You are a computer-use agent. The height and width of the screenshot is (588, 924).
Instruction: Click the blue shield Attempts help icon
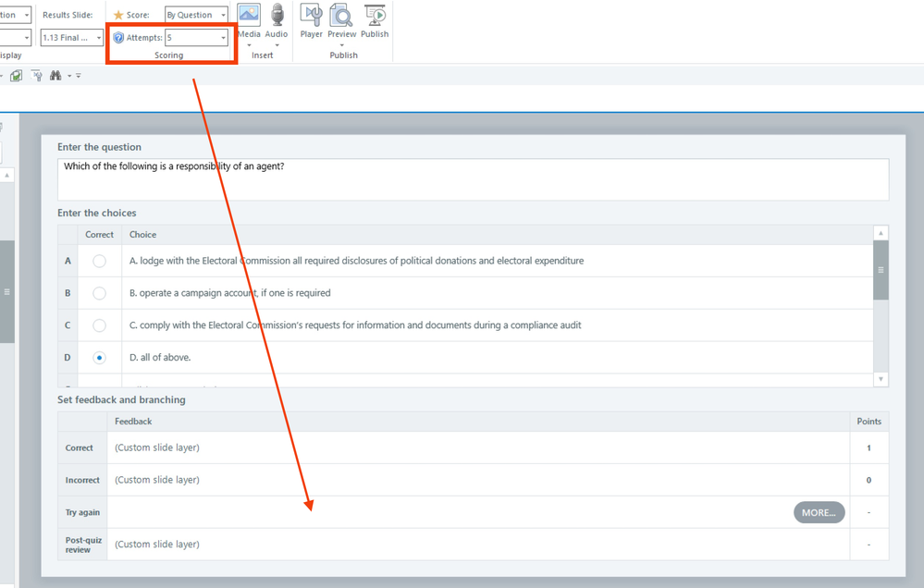(x=118, y=38)
